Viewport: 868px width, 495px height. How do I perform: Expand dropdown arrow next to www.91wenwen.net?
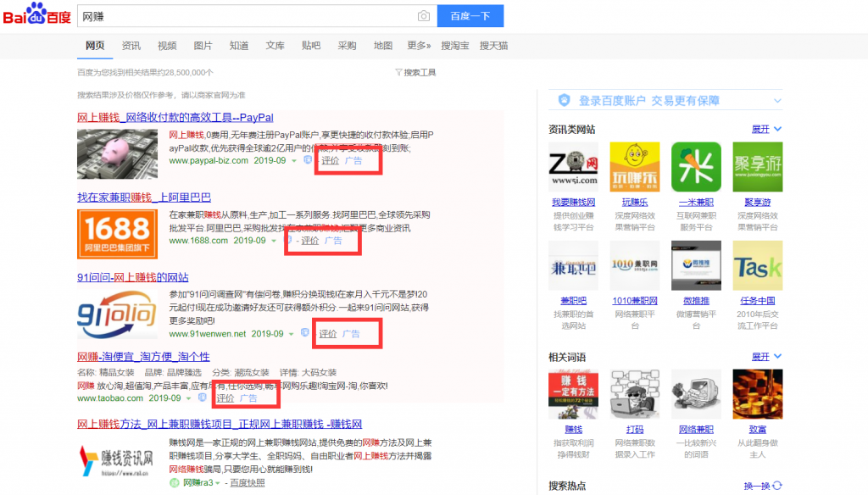[x=292, y=334]
